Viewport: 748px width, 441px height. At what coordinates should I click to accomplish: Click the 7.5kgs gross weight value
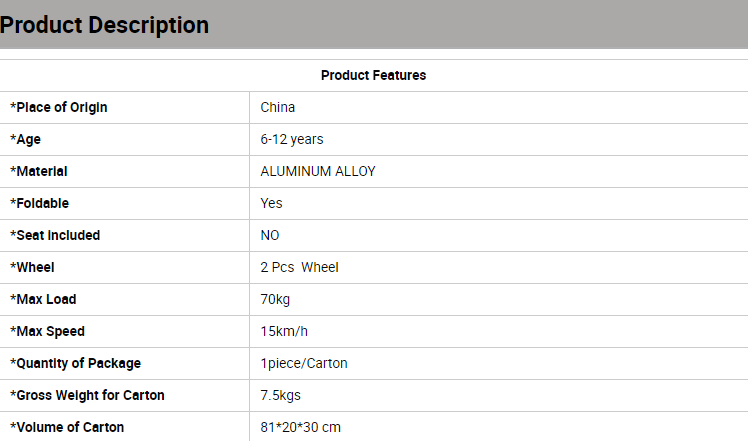280,396
